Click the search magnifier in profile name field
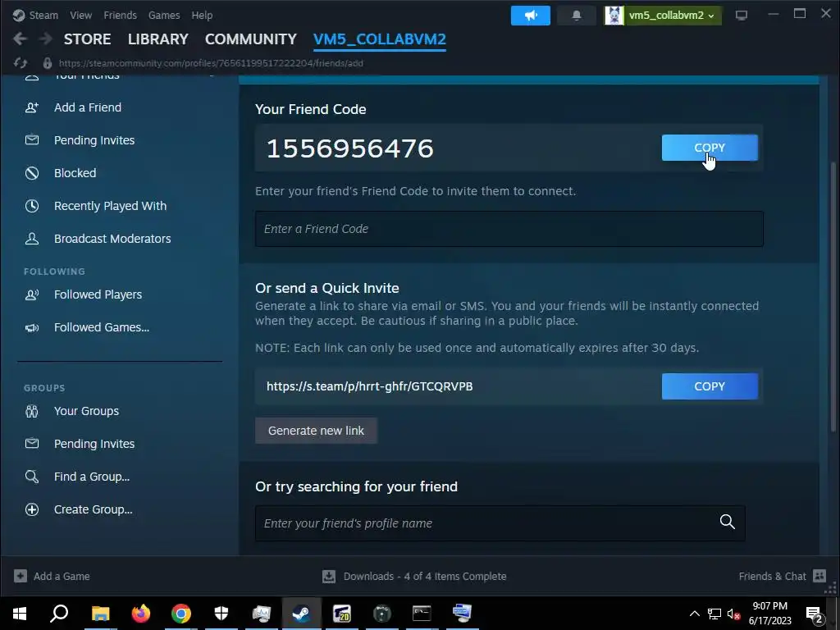The height and width of the screenshot is (630, 840). (727, 522)
